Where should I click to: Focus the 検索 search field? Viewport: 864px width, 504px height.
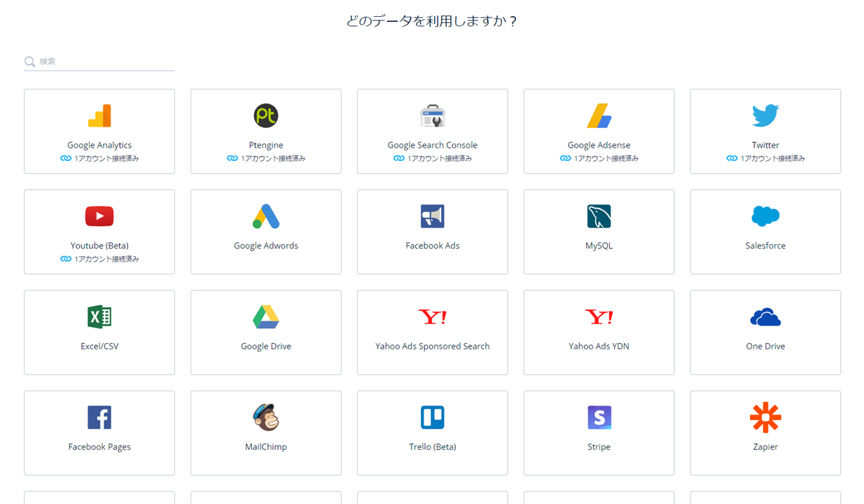[x=99, y=62]
